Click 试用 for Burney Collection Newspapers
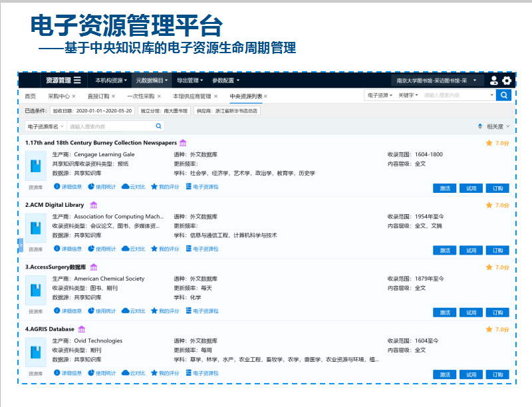 tap(471, 188)
